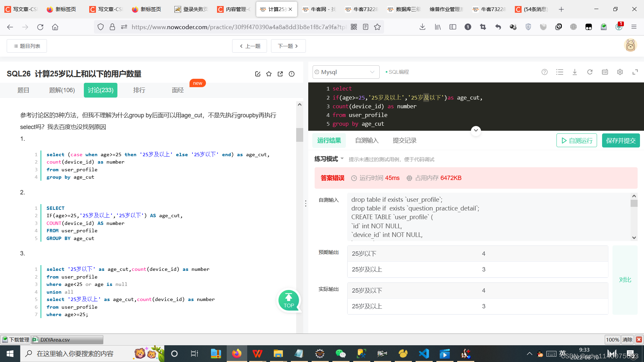Go to previous problem 上一题
Image resolution: width=644 pixels, height=362 pixels.
(x=250, y=46)
